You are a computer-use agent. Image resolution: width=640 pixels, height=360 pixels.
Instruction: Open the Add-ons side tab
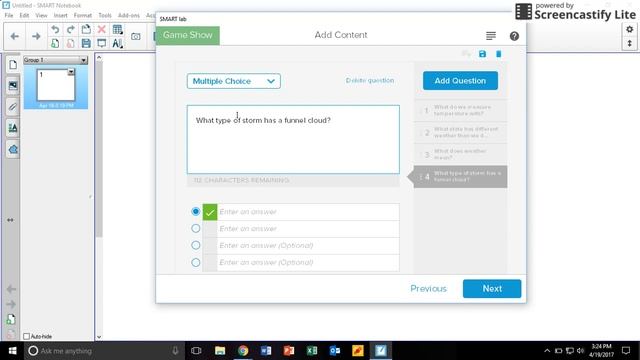(13, 149)
